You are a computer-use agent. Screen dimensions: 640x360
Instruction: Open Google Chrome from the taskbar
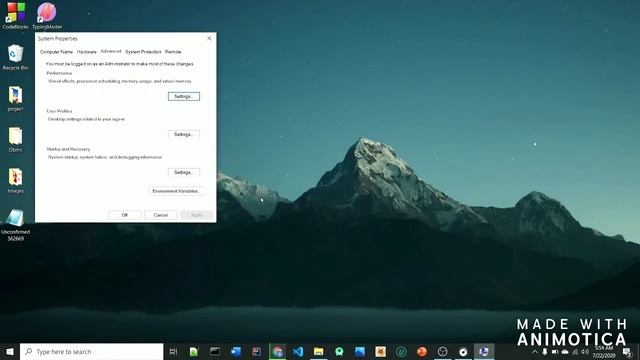pyautogui.click(x=278, y=351)
